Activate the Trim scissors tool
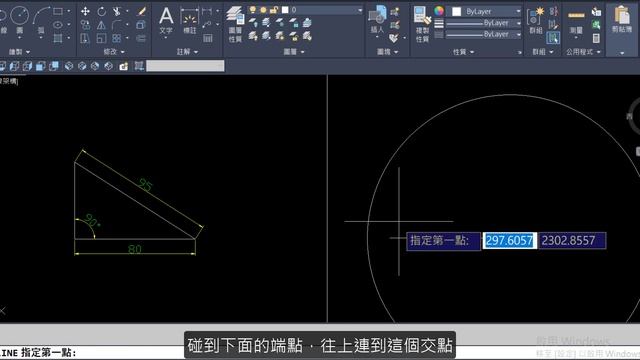The height and width of the screenshot is (360, 640). pyautogui.click(x=117, y=11)
